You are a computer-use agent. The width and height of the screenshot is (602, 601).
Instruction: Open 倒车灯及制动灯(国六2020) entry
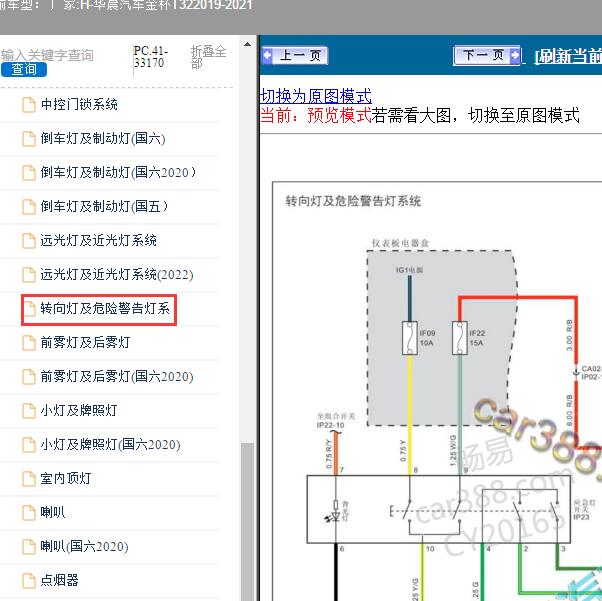tap(118, 172)
